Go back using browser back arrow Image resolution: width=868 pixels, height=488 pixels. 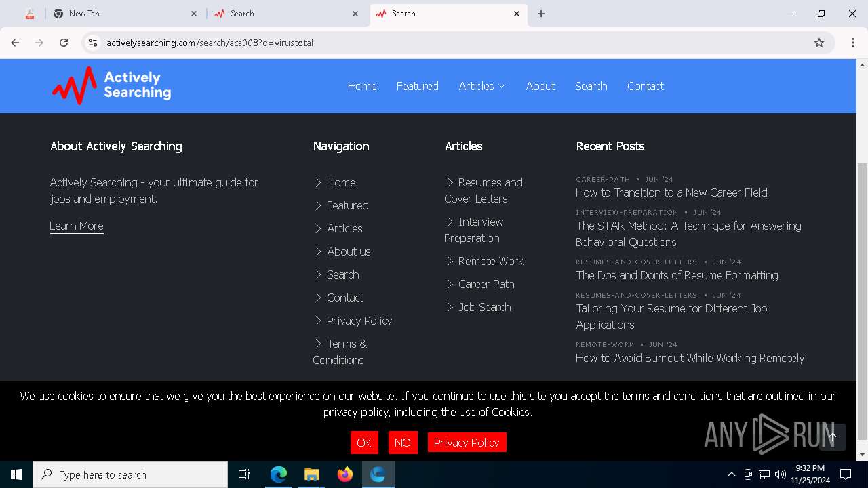(15, 43)
